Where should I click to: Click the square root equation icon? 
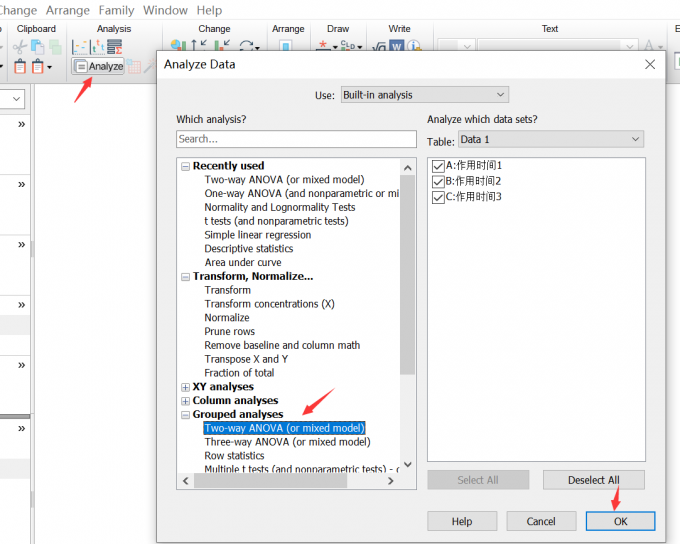click(378, 47)
